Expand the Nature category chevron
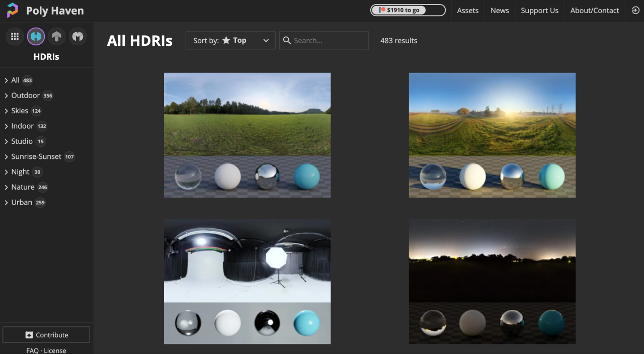 tap(6, 187)
